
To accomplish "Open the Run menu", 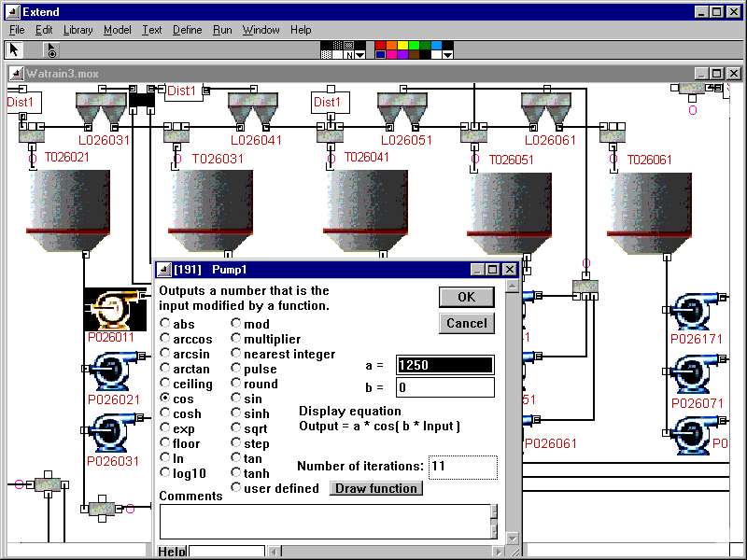I will (222, 30).
